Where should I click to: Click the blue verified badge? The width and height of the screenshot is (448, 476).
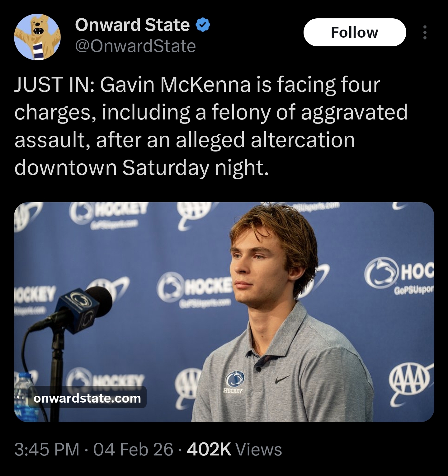(203, 25)
